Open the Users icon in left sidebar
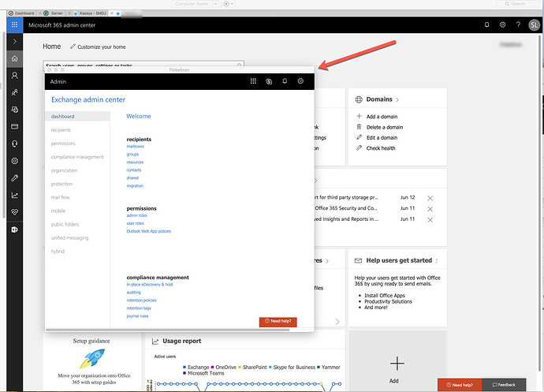Screen dimensions: 544x392 15,76
